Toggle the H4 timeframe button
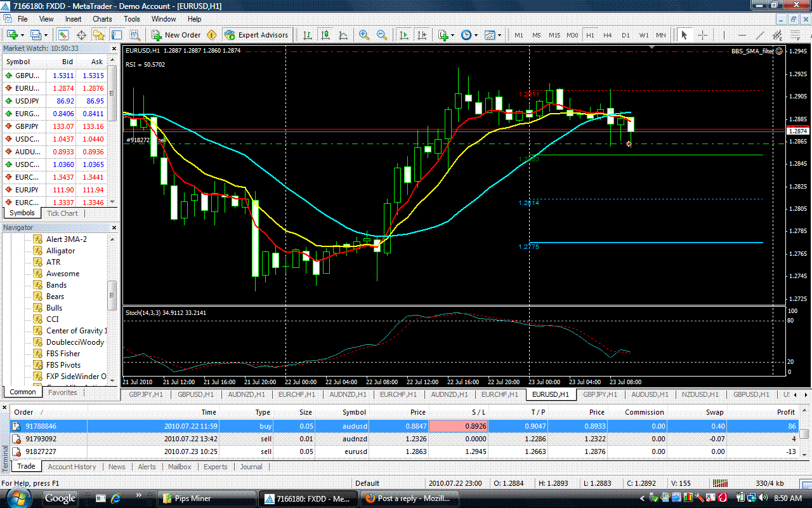 point(608,35)
